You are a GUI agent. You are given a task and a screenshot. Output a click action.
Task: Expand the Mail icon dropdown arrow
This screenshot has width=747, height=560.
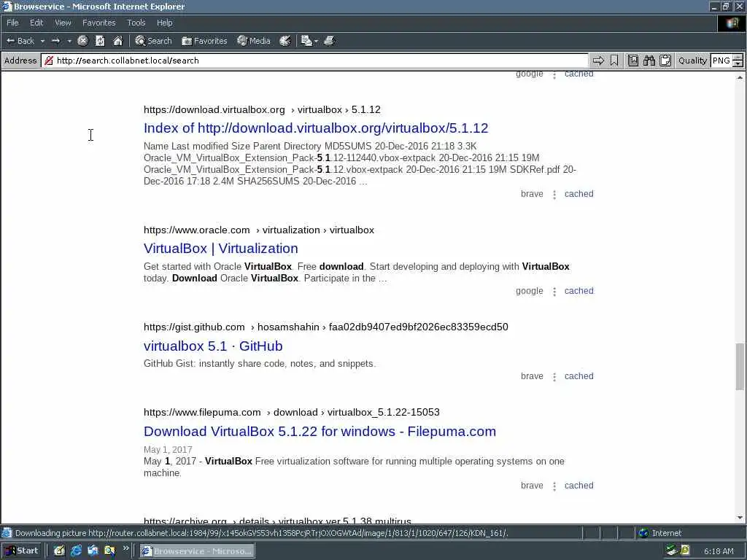(x=316, y=41)
